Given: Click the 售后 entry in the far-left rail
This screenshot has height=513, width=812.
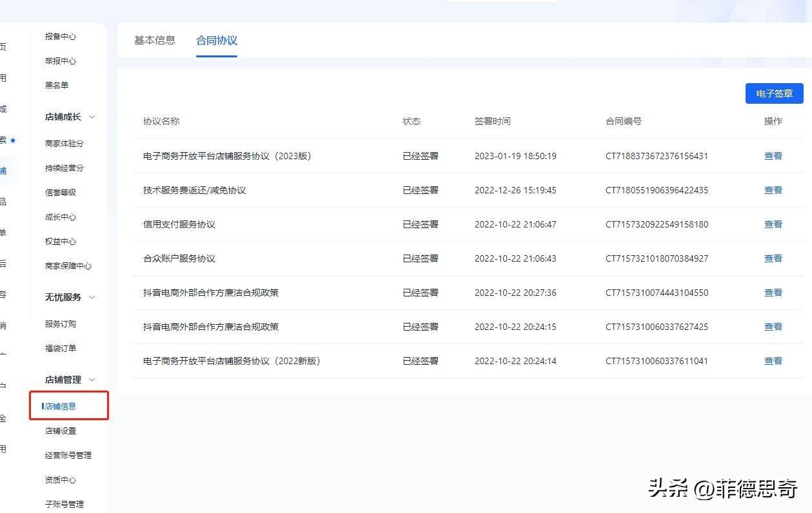Looking at the screenshot, I should tap(4, 262).
